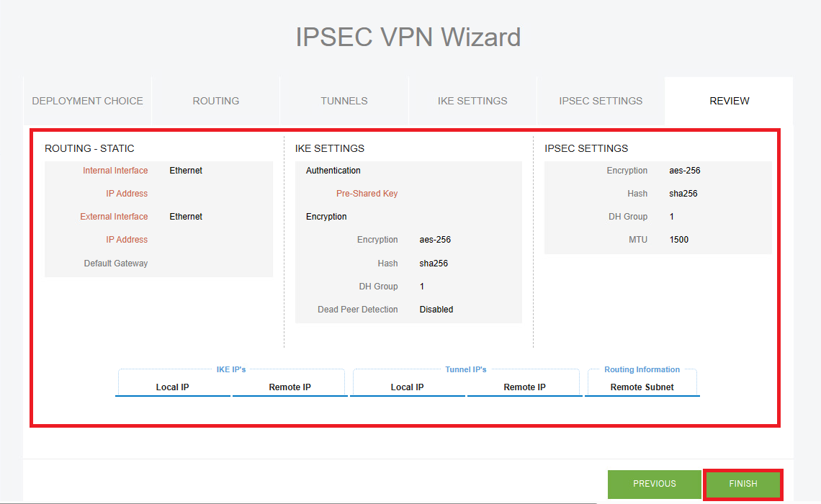Click the Local IP field under Tunnel IP's

click(408, 387)
